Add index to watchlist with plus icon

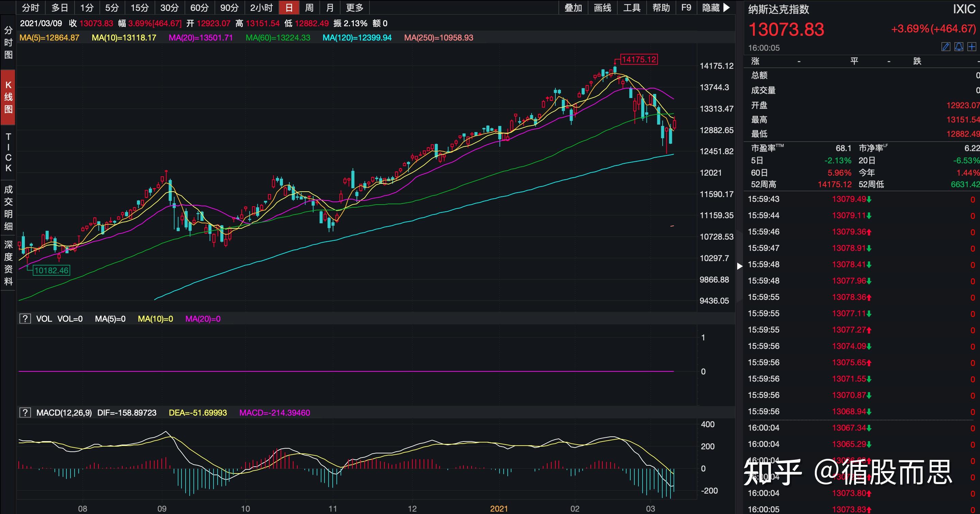click(x=971, y=47)
